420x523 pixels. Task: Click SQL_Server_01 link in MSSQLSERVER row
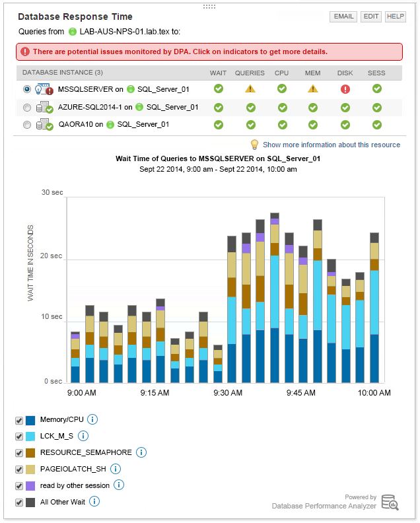pyautogui.click(x=163, y=89)
